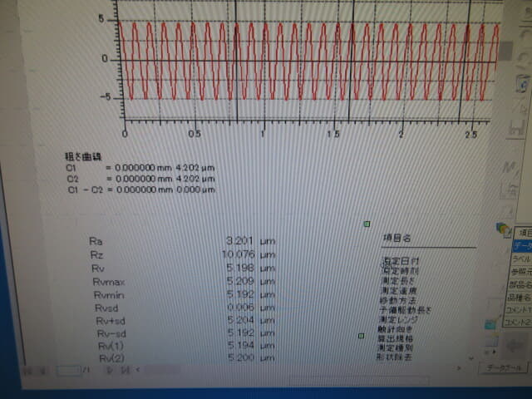This screenshot has height=399, width=532.
Task: Click the Rvmin parameter label
Action: click(109, 295)
